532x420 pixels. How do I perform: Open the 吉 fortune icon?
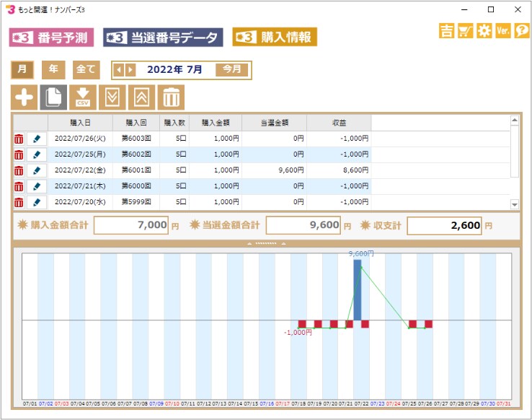[446, 31]
